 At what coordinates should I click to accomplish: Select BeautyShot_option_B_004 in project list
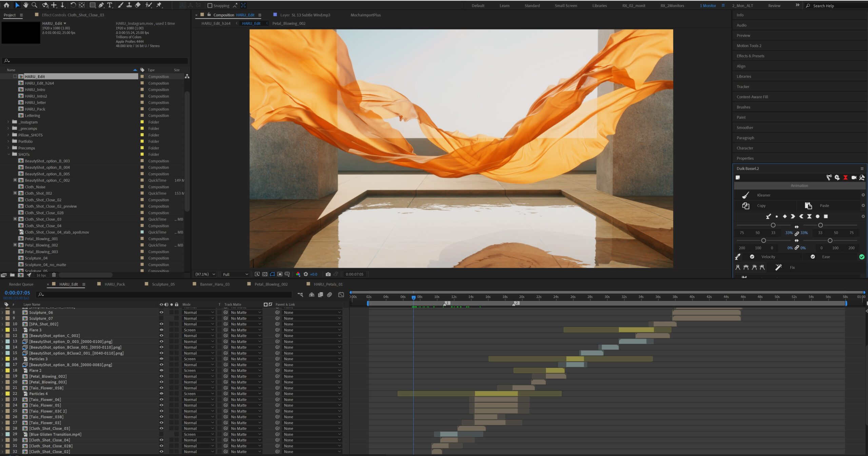click(47, 167)
